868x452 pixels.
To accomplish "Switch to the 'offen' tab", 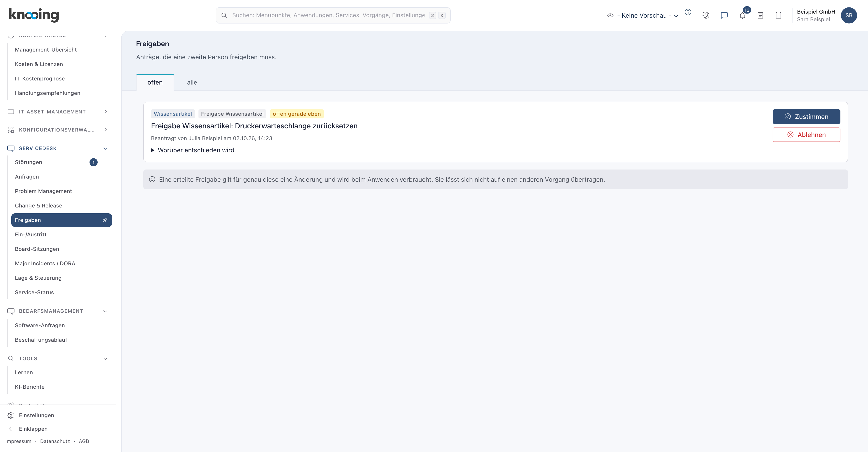I will [155, 82].
